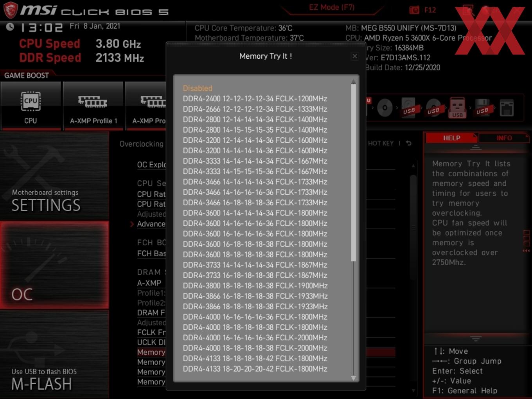Screen dimensions: 532x399
Task: Select DDR4-4000 18-18-18-18-38 FCLK-1800MHz
Action: click(255, 327)
